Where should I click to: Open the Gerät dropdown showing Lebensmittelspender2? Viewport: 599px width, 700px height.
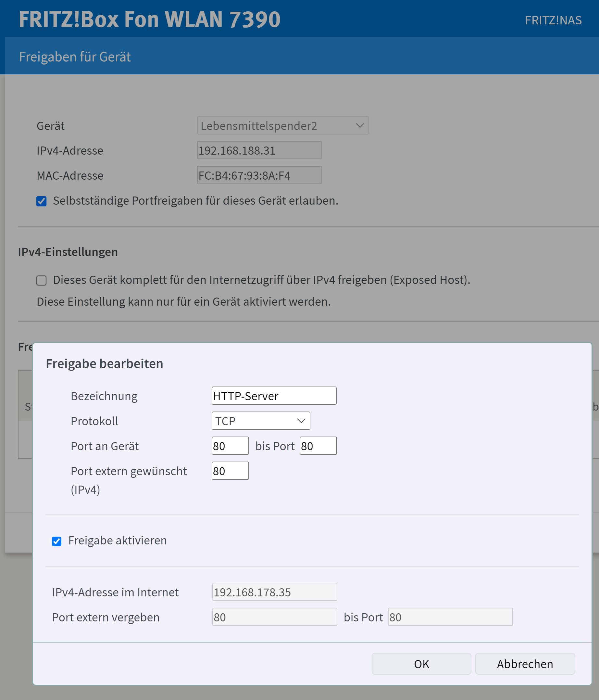(x=282, y=126)
